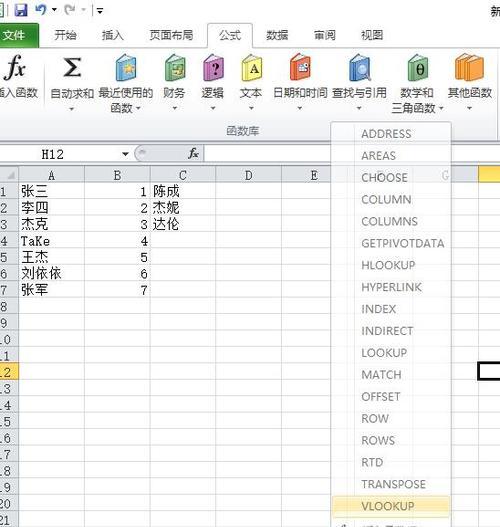Image resolution: width=500 pixels, height=527 pixels.
Task: Expand the Name Box dropdown arrow
Action: click(x=125, y=154)
